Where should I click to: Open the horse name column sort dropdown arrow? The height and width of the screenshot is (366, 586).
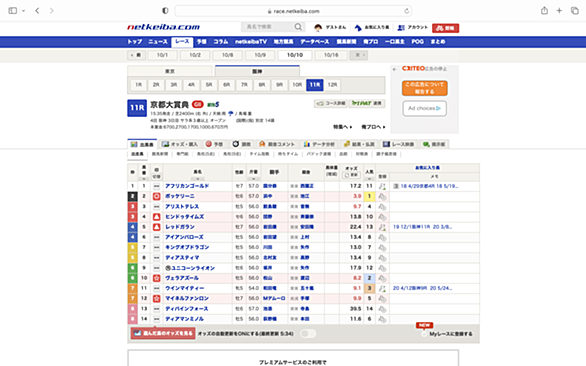click(197, 179)
